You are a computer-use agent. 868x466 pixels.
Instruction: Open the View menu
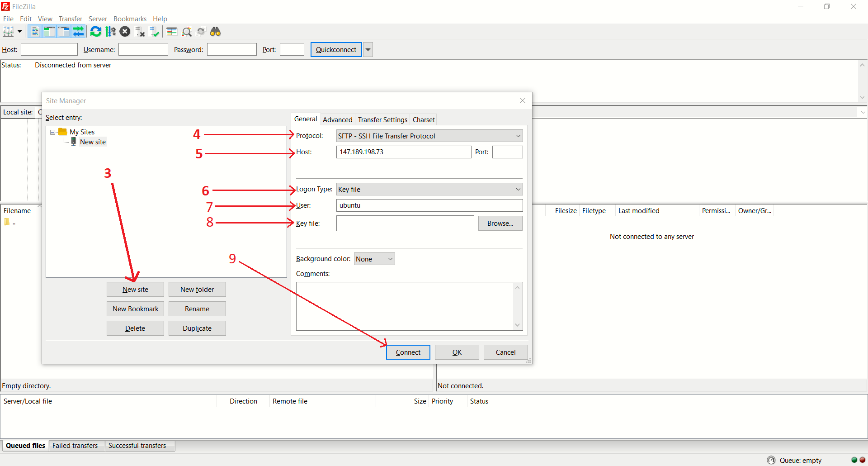45,19
